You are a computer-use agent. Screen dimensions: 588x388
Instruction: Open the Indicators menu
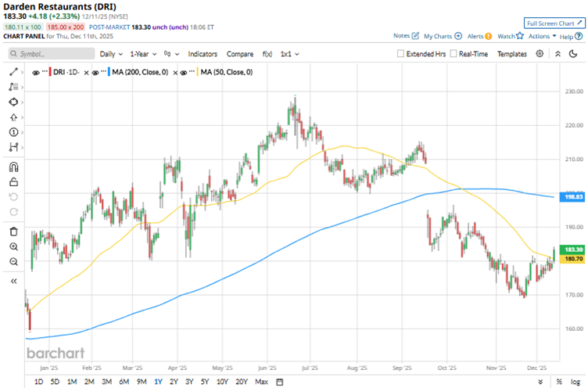(x=203, y=54)
